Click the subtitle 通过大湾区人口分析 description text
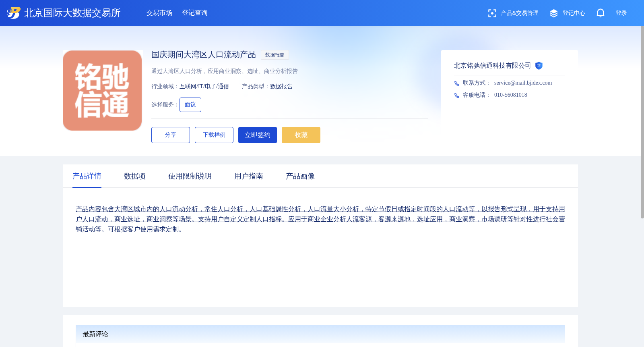This screenshot has height=347, width=644. 225,71
